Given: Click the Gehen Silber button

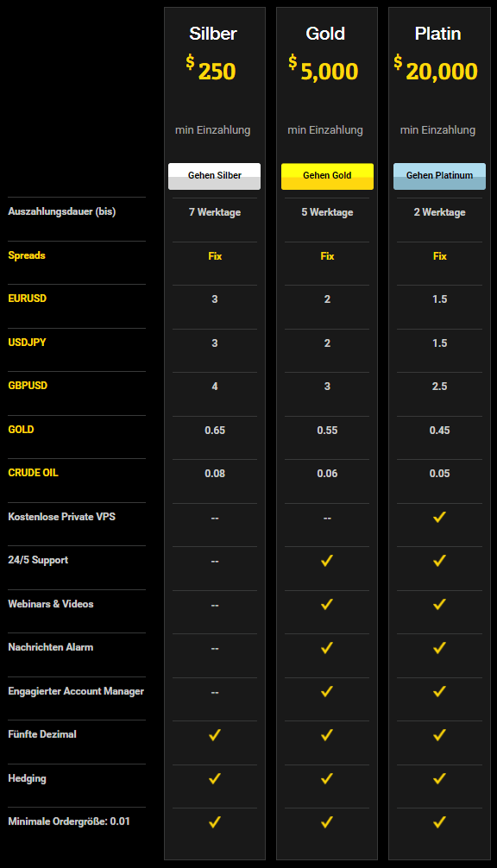Looking at the screenshot, I should click(x=214, y=176).
